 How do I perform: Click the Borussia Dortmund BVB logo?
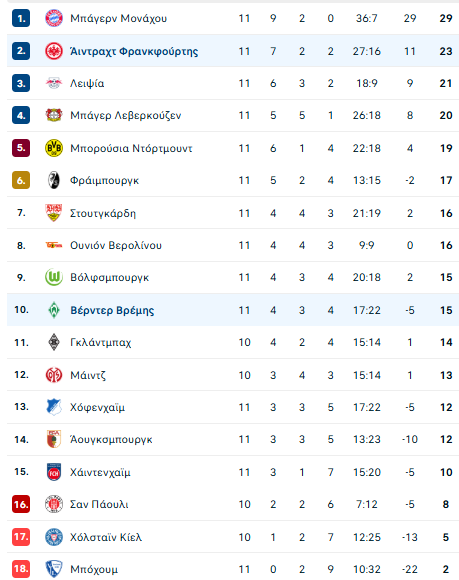pyautogui.click(x=54, y=148)
